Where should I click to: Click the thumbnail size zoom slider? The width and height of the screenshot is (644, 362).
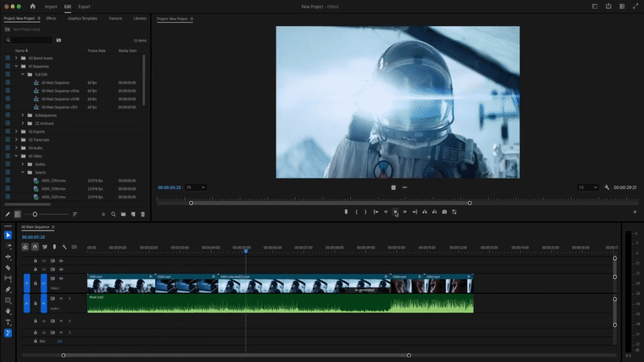(x=35, y=214)
